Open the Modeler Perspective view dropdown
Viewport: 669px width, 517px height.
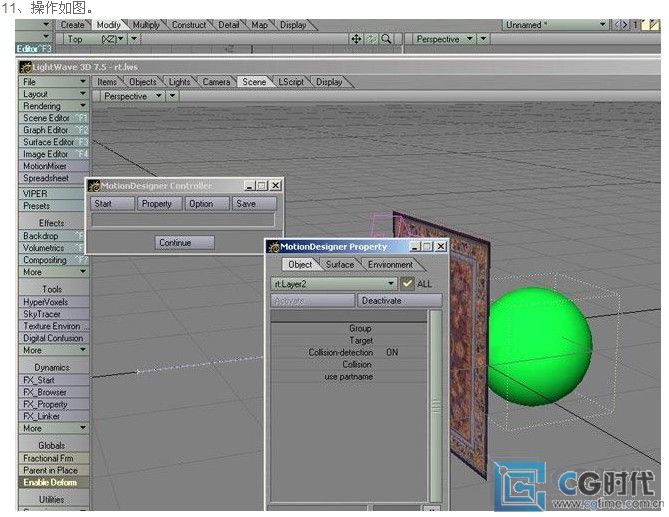tap(445, 39)
